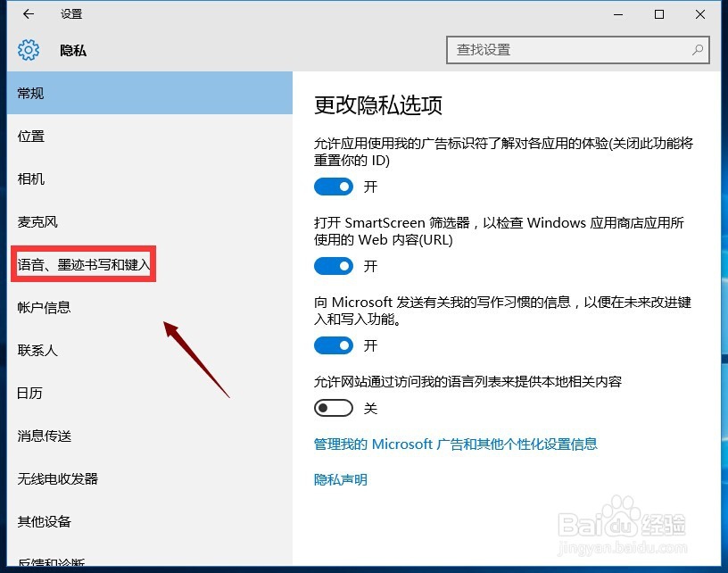The height and width of the screenshot is (573, 728).
Task: Close the settings window
Action: 700,14
